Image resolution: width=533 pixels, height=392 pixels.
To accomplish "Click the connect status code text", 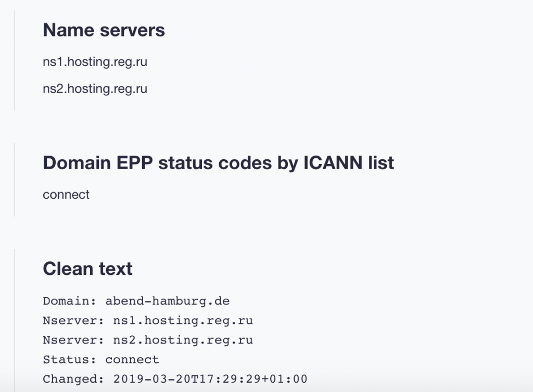I will click(66, 195).
